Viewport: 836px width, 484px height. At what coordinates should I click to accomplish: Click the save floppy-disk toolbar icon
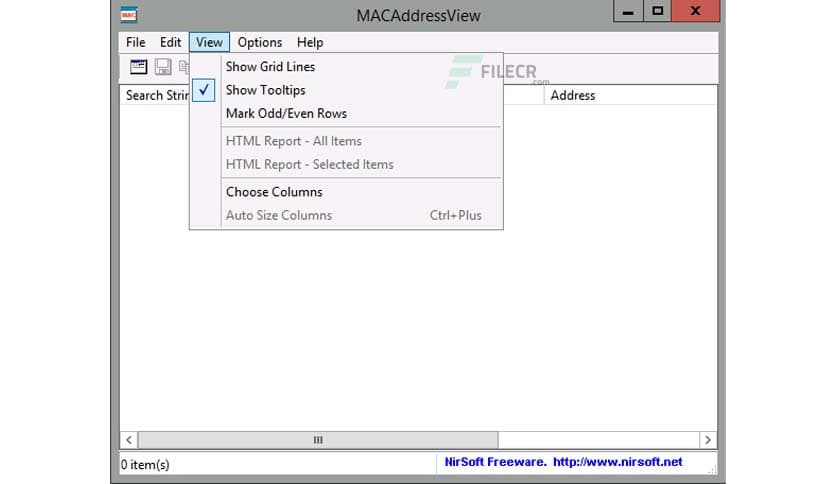point(163,67)
